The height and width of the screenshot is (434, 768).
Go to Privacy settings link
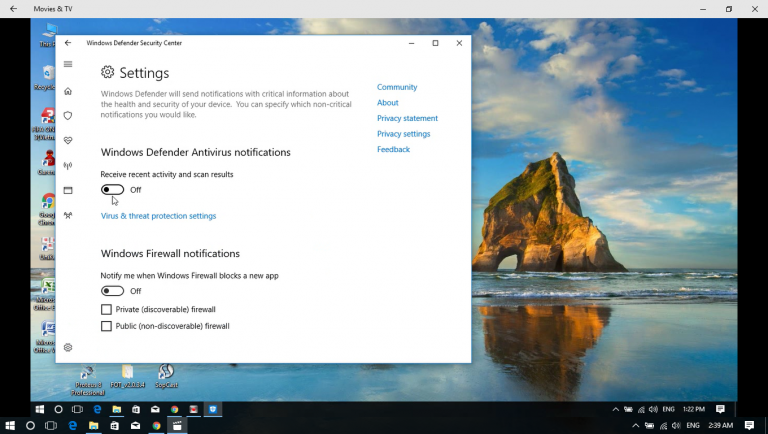pyautogui.click(x=403, y=134)
